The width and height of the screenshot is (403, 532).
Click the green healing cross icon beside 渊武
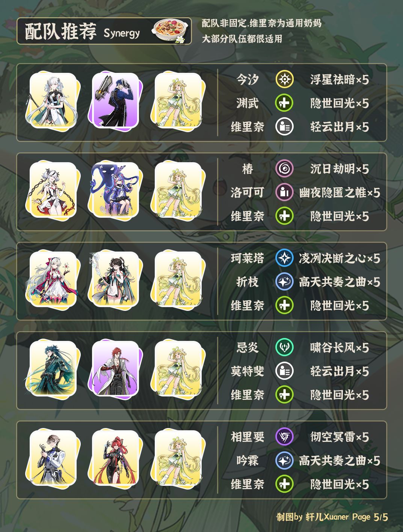click(284, 103)
